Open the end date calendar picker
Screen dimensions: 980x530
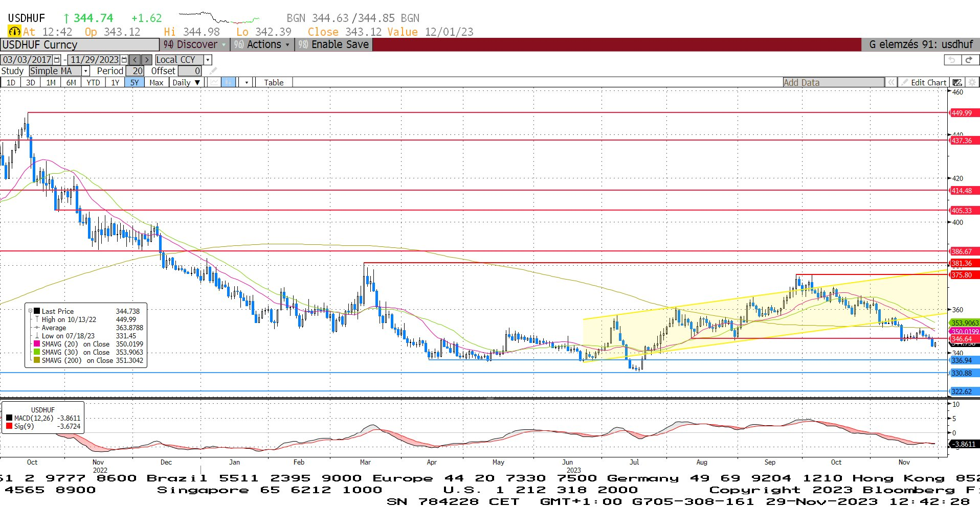124,60
